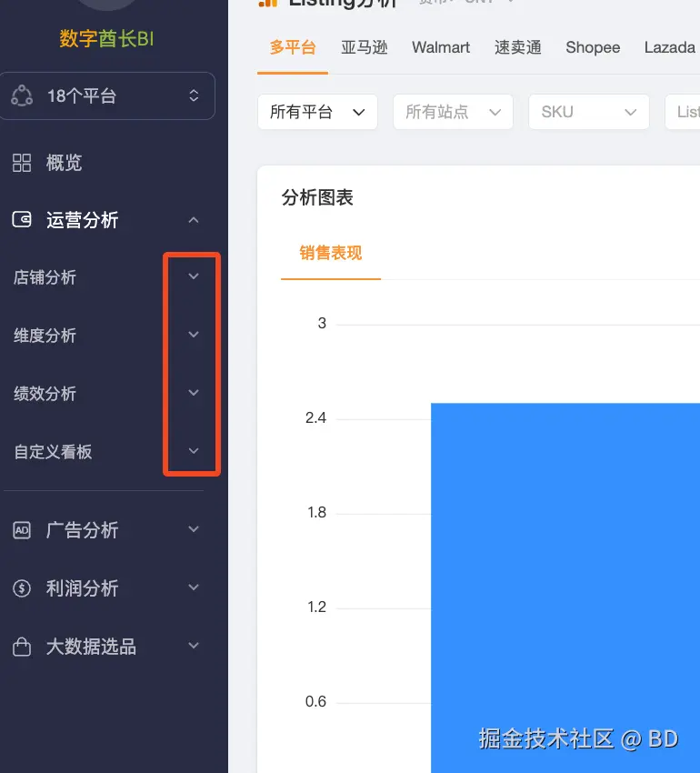Click the 大数据选品 shopping bag icon

[x=22, y=647]
